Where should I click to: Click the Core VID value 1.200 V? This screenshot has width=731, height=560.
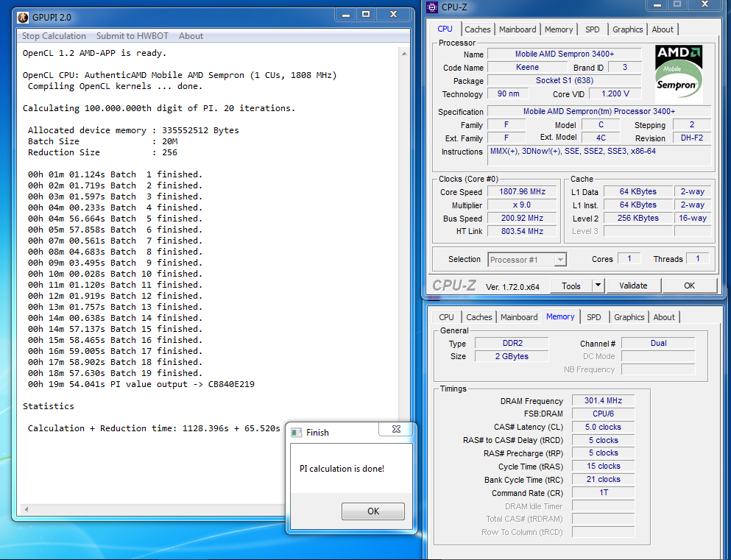[615, 93]
